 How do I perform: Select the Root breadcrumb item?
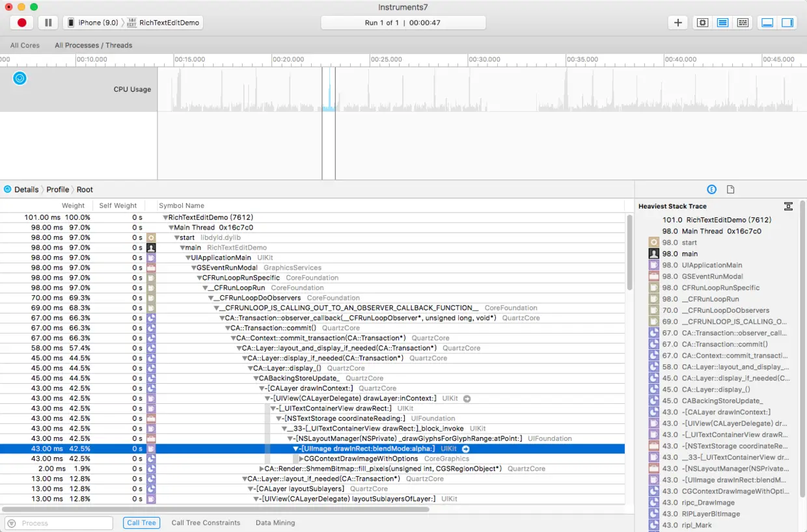coord(85,190)
